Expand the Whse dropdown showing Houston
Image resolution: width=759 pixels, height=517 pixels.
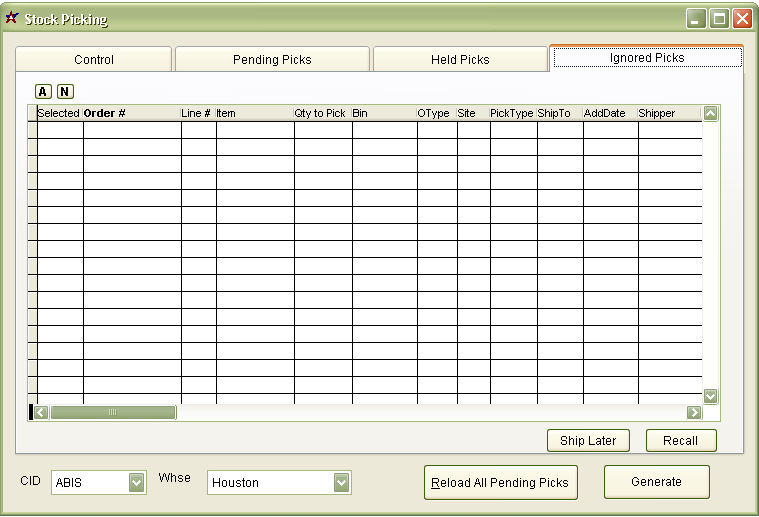342,483
